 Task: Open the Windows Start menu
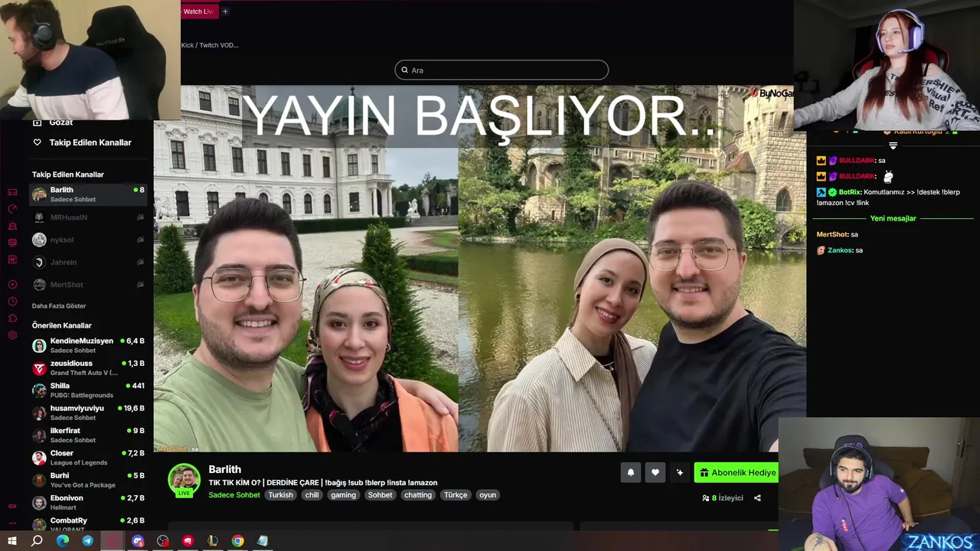coord(12,541)
